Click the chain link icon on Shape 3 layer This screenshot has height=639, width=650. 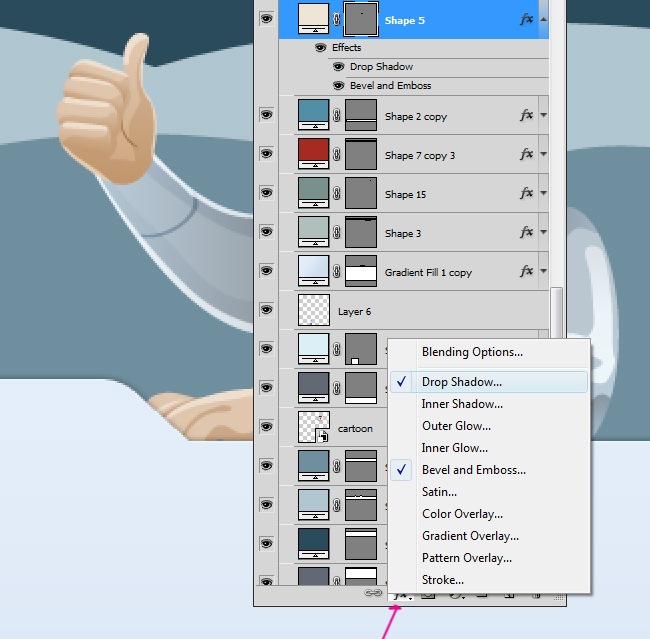coord(337,233)
